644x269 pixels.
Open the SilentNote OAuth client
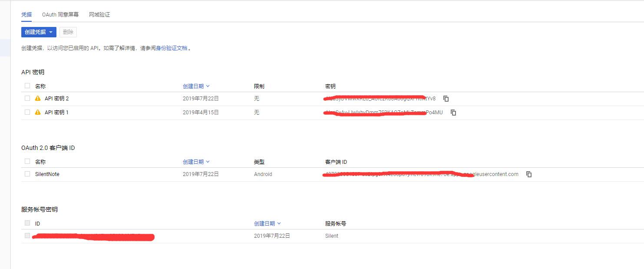(47, 174)
